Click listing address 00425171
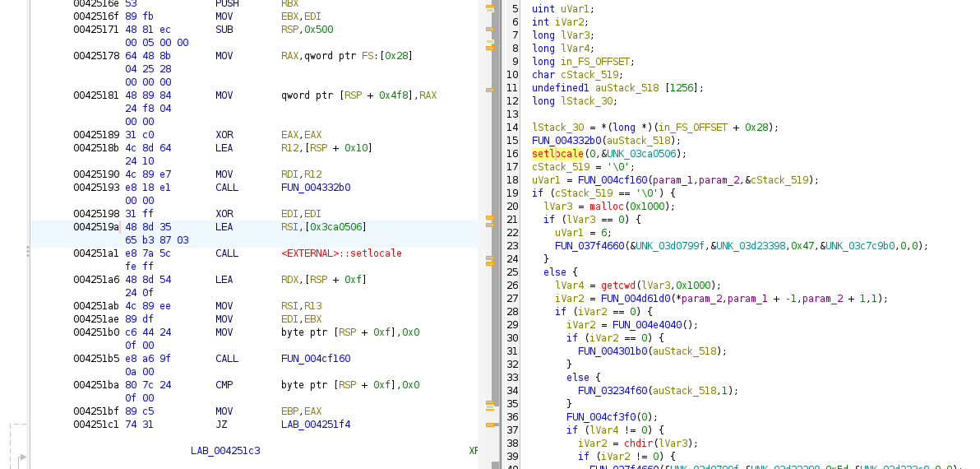980x469 pixels. pyautogui.click(x=95, y=30)
